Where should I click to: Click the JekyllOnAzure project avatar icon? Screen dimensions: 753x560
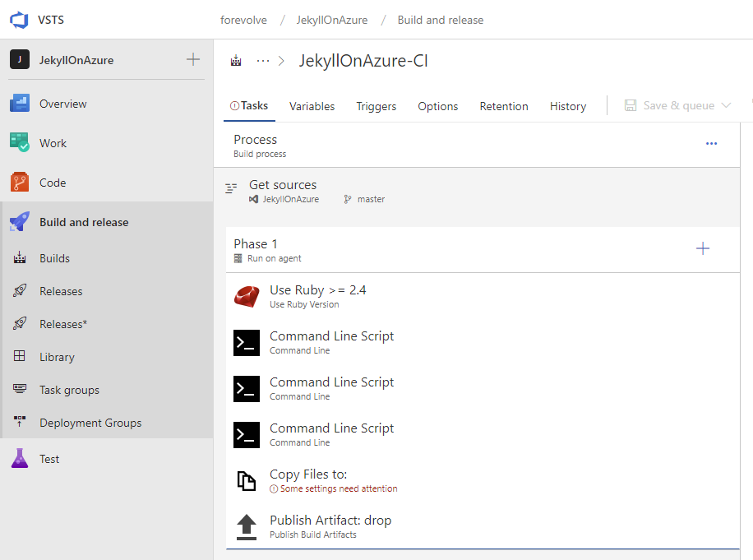pos(20,59)
